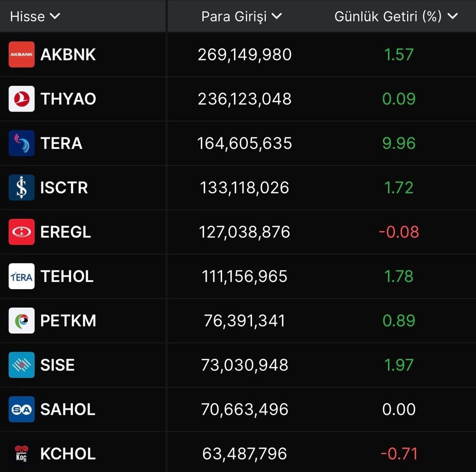Click the SISE Şişecam logo icon
The height and width of the screenshot is (472, 476).
22,365
